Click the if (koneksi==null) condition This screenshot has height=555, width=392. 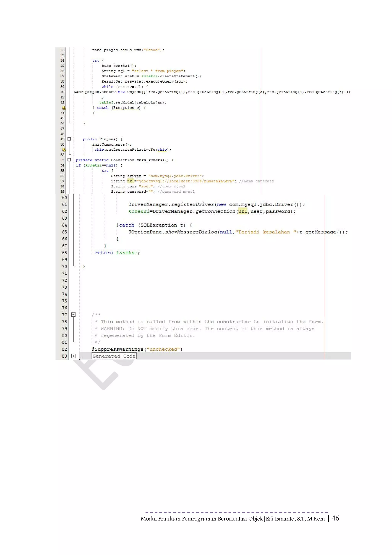click(96, 166)
